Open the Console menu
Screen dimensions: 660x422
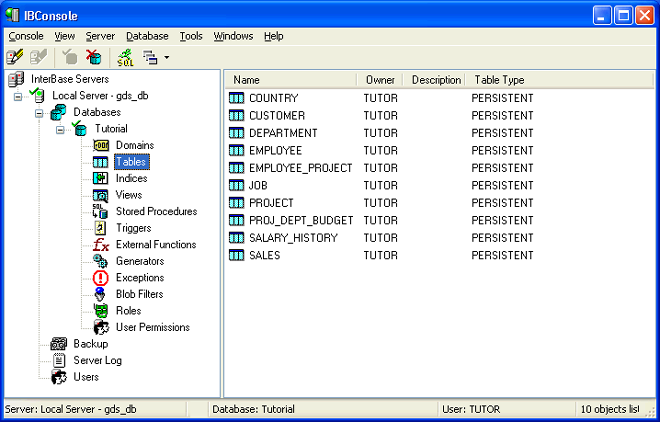pyautogui.click(x=26, y=36)
